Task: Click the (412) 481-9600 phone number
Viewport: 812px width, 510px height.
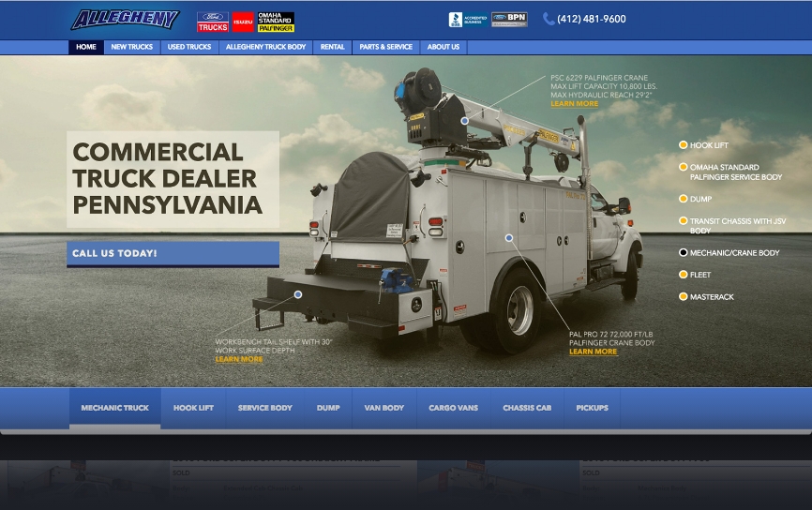Action: pyautogui.click(x=592, y=19)
